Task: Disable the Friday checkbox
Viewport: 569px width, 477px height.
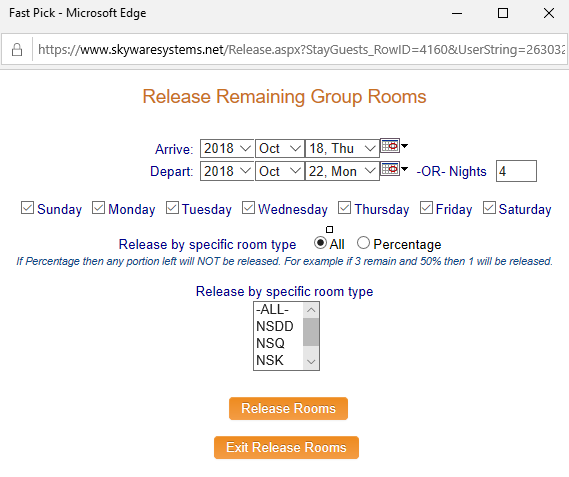Action: click(x=426, y=208)
